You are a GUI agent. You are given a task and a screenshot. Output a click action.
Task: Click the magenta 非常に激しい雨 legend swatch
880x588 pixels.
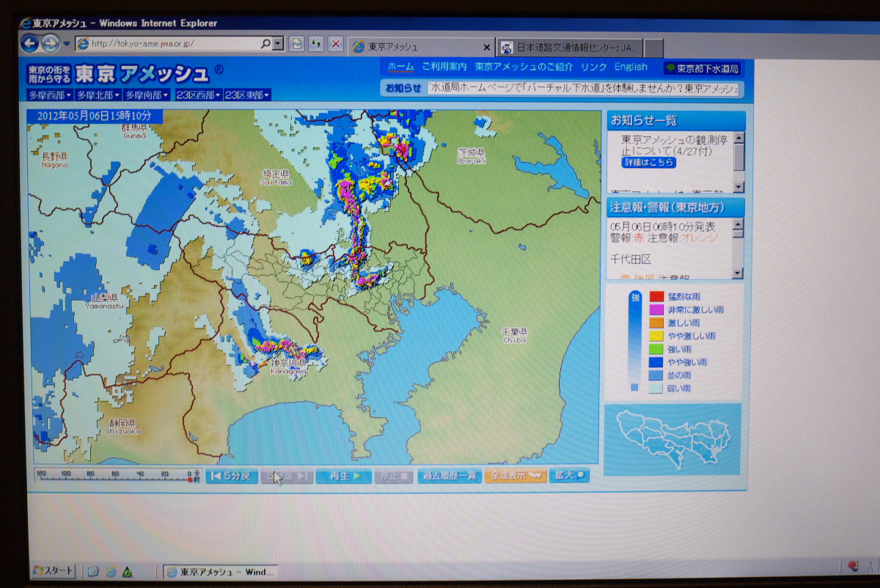pyautogui.click(x=656, y=309)
